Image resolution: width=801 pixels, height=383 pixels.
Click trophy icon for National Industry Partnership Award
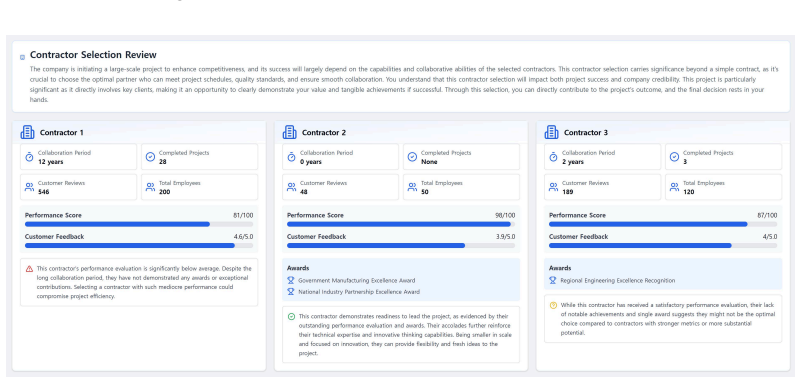291,292
